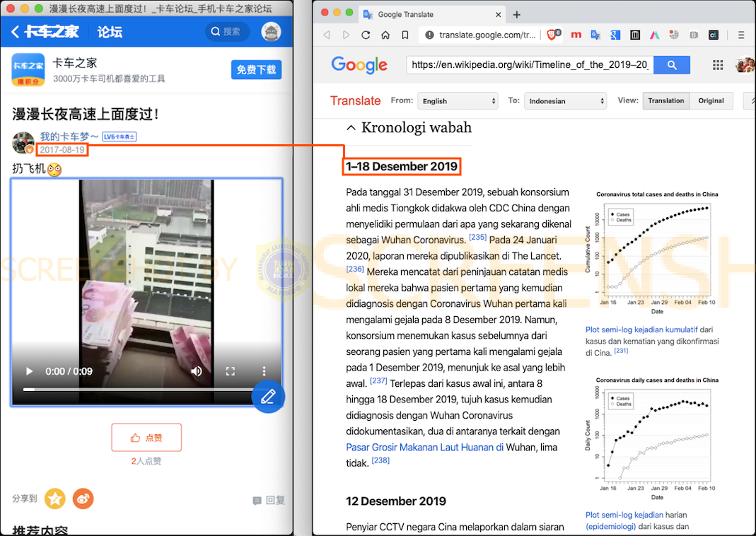Screen dimensions: 756x536
Task: Open the user avatar in the truck forum header
Action: coord(271,32)
